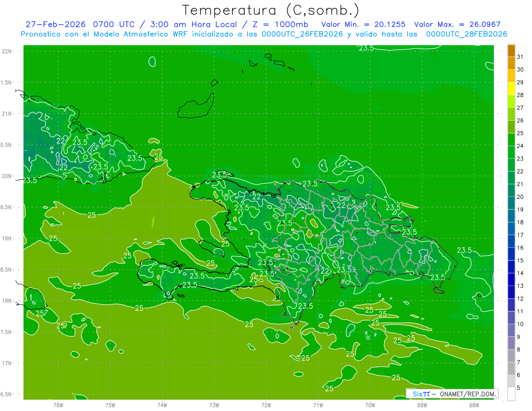Screen dimensions: 532x411
Task: Click the 69W longitude axis label
Action: coord(422,405)
